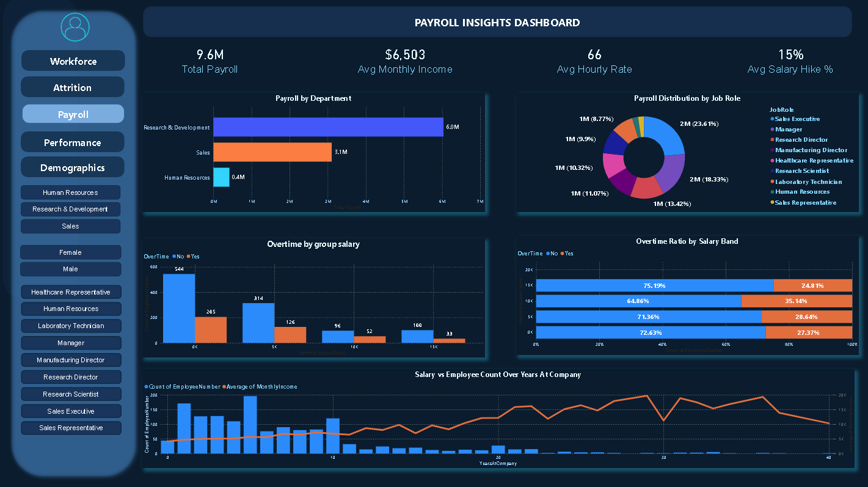Click the user profile avatar icon

[75, 27]
